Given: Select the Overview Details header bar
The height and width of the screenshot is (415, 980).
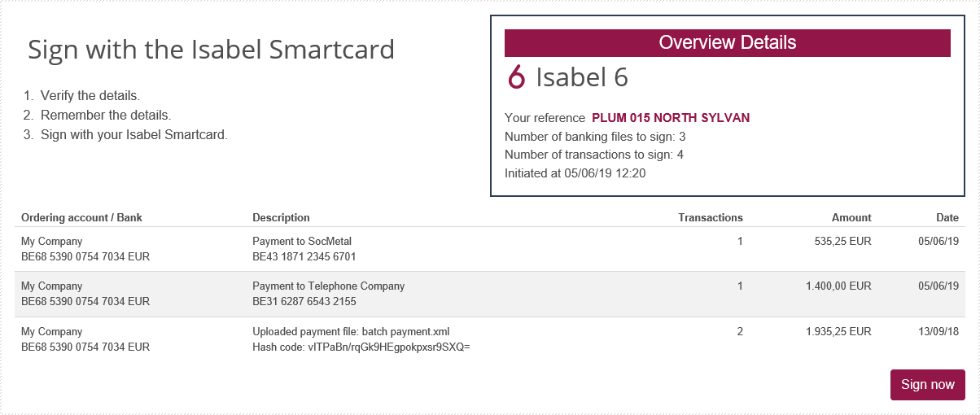Looking at the screenshot, I should (728, 43).
